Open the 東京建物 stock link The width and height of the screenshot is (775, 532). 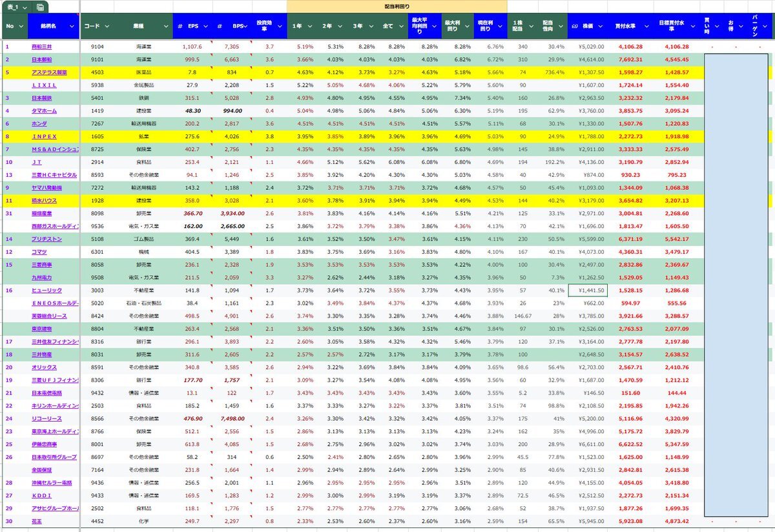42,329
